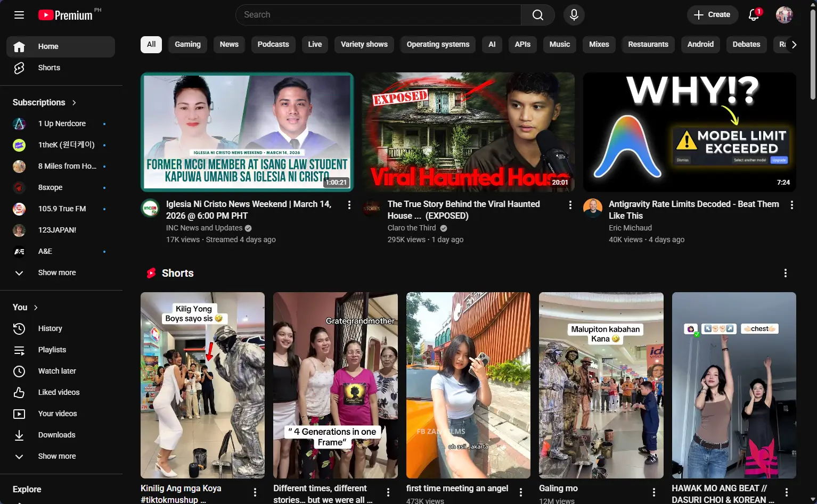Open Eric Michaud channel link

click(630, 228)
